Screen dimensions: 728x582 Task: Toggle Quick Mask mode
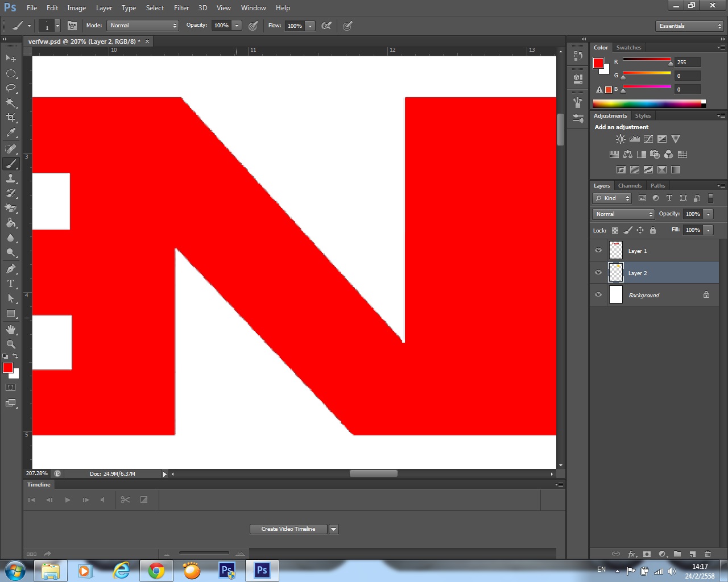click(x=11, y=388)
